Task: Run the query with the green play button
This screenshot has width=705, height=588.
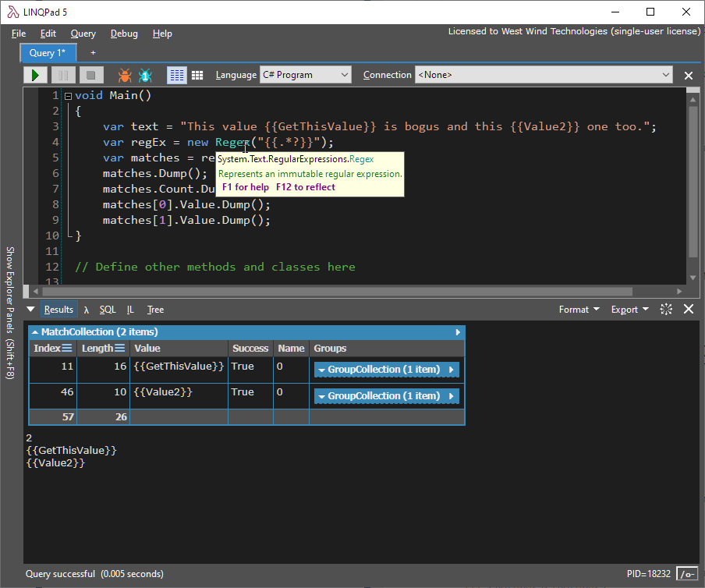Action: pyautogui.click(x=35, y=75)
